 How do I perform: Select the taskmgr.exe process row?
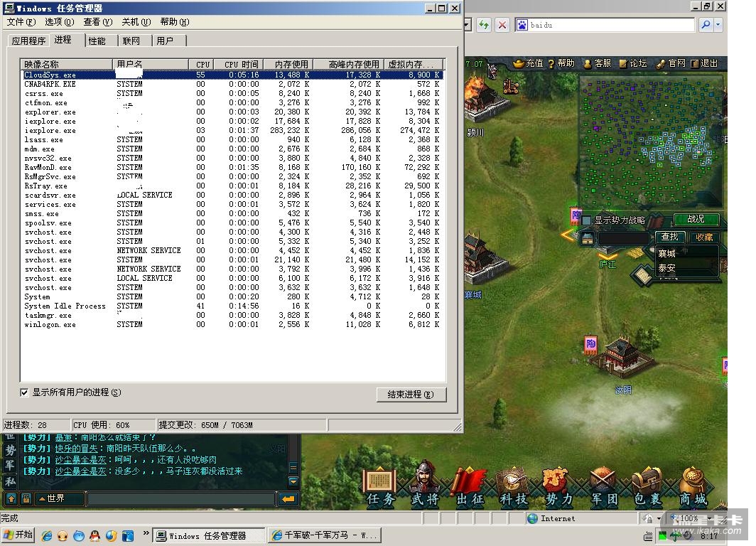[232, 315]
